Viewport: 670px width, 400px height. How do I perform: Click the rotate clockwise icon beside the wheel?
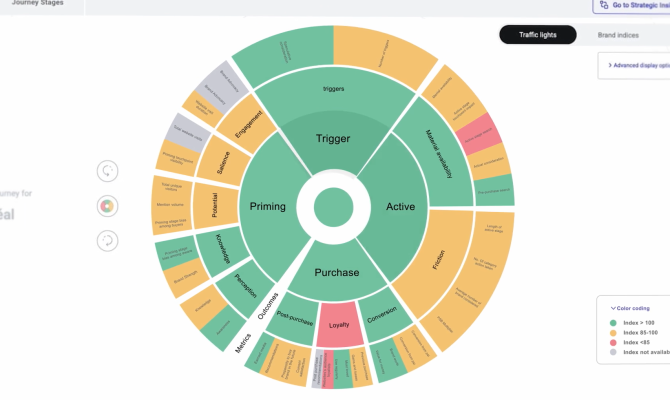(x=108, y=171)
